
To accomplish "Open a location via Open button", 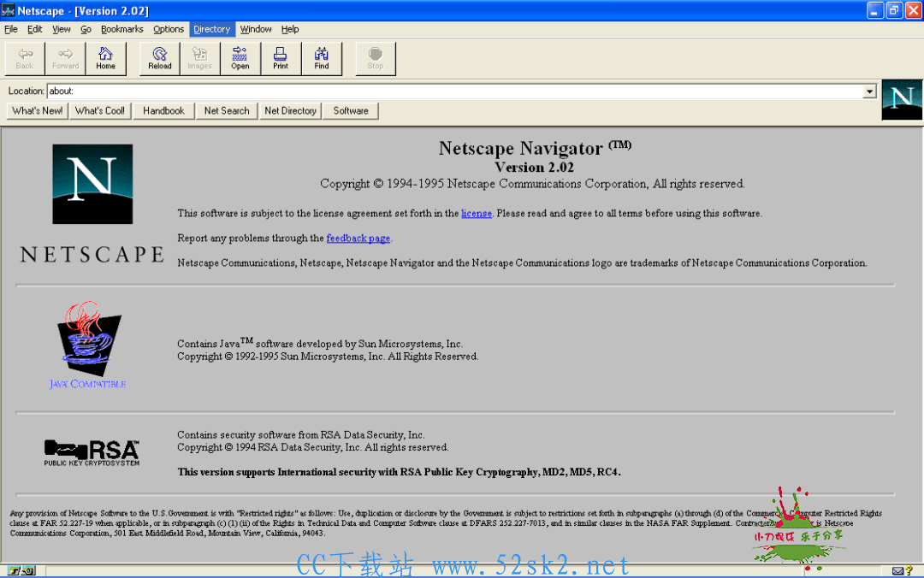I will [240, 59].
